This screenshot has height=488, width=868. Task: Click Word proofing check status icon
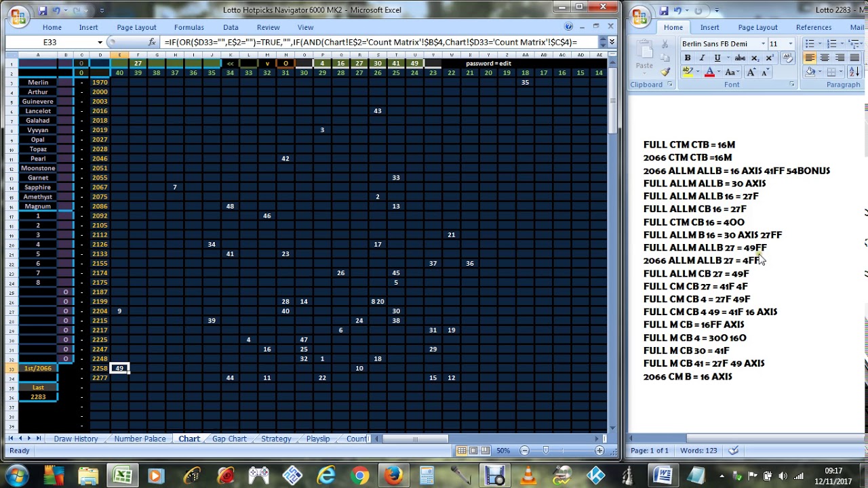tap(734, 451)
